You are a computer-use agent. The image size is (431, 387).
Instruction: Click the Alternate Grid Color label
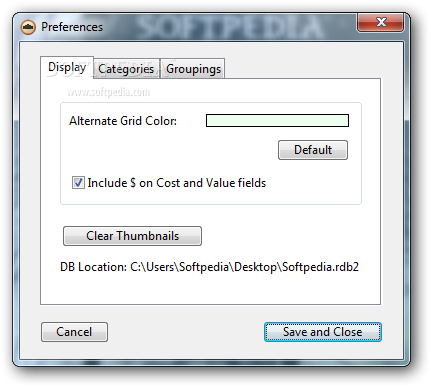coord(123,121)
